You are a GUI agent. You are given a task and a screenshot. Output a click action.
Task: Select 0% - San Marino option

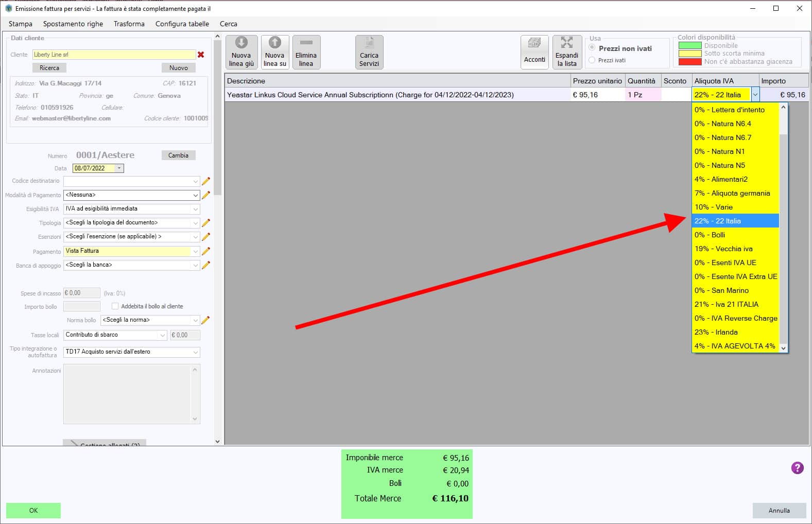coord(735,290)
